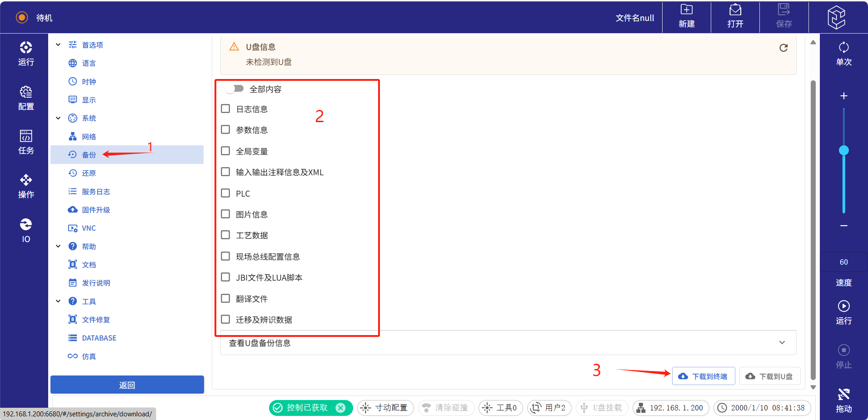Enable the PLC checkbox

click(225, 193)
